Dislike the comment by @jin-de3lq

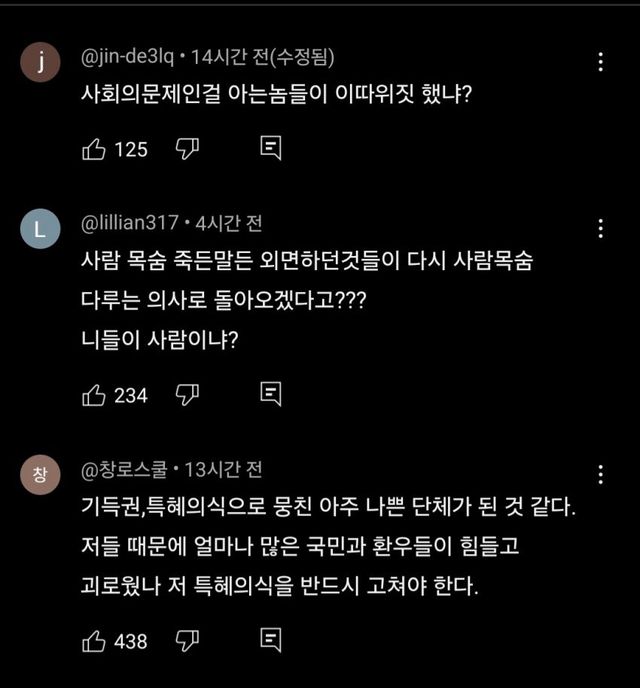click(189, 149)
